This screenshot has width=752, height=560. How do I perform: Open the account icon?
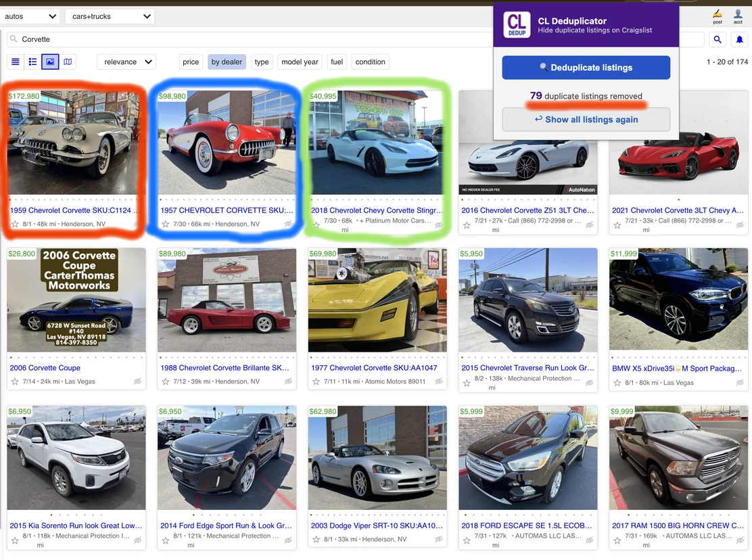pyautogui.click(x=738, y=16)
